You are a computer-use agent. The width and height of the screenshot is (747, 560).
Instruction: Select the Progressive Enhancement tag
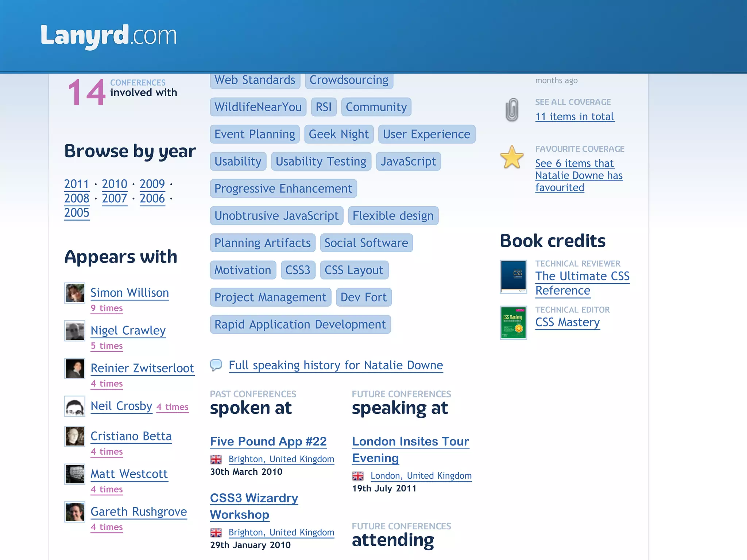click(283, 188)
